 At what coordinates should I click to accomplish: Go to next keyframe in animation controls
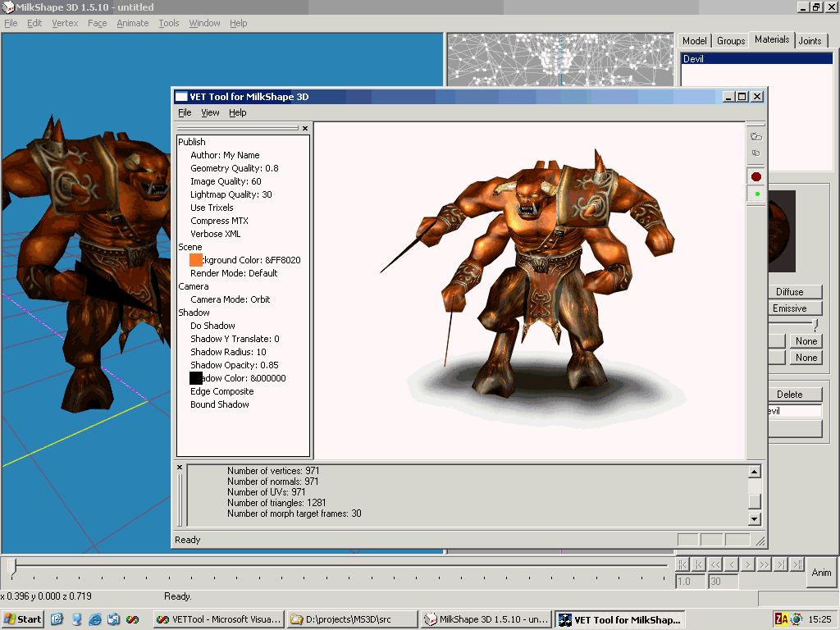click(x=781, y=564)
